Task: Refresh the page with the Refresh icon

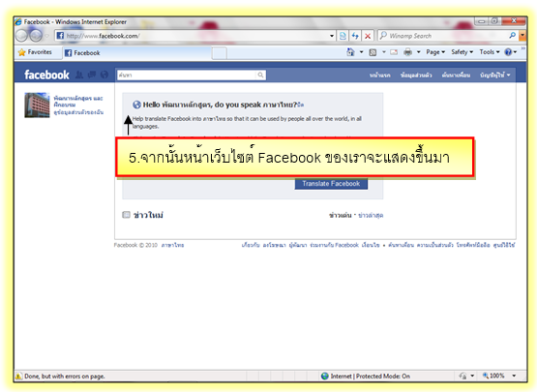Action: (355, 36)
